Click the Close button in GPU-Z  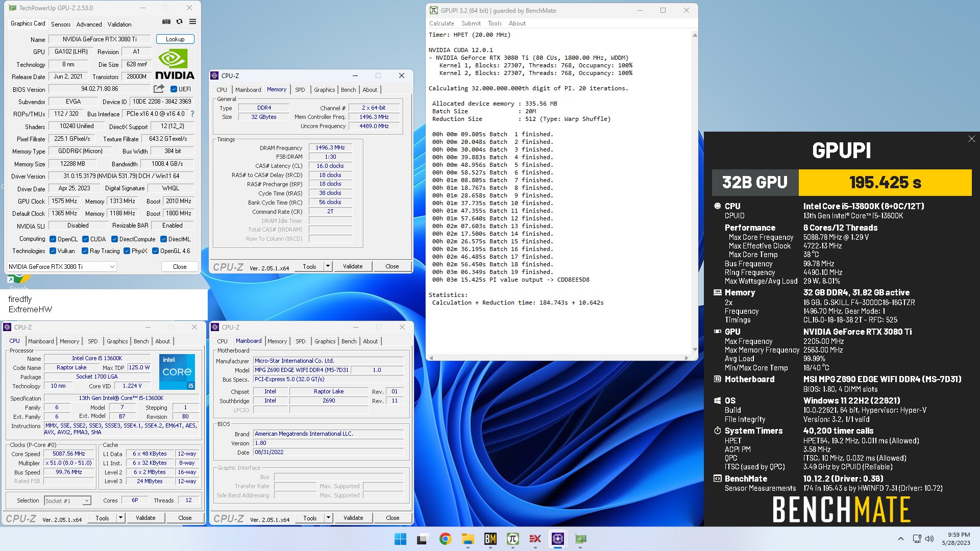[180, 266]
